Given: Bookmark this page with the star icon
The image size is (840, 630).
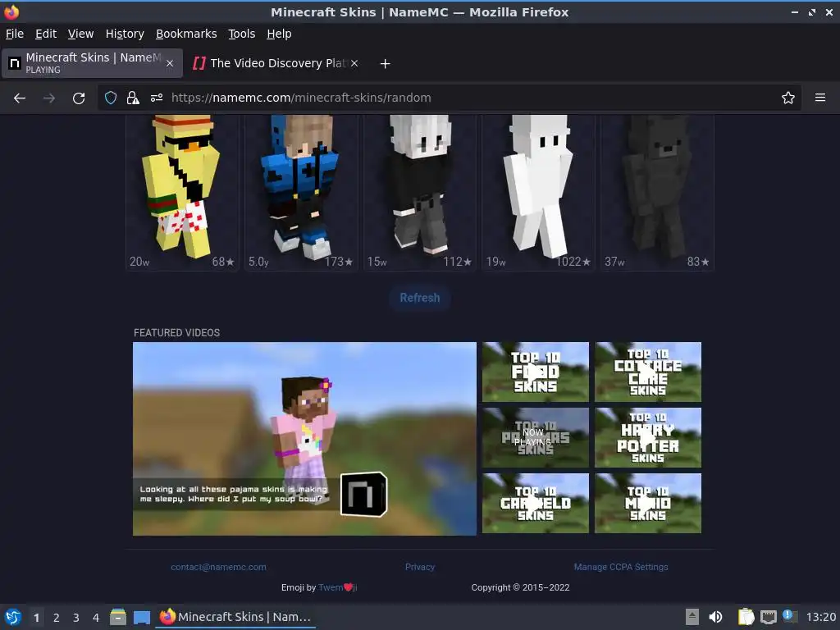Looking at the screenshot, I should pyautogui.click(x=788, y=98).
